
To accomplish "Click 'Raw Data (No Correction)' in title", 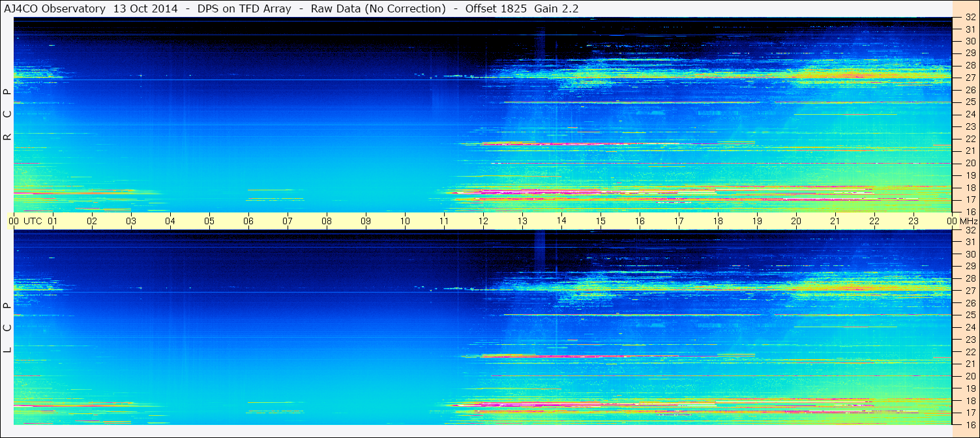I will (379, 8).
